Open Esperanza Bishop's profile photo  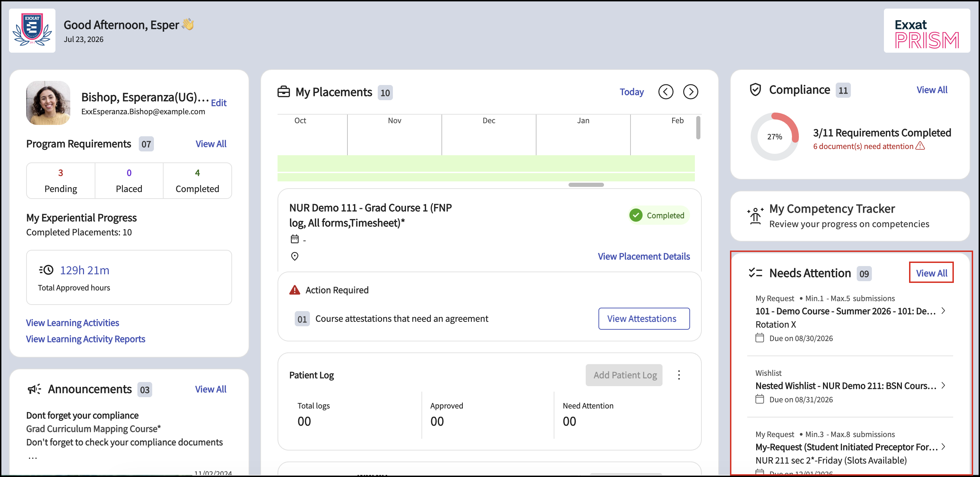(x=48, y=103)
